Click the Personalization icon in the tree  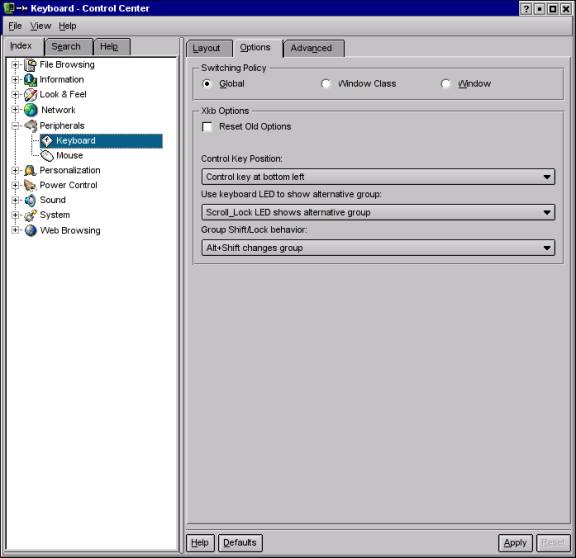[30, 170]
